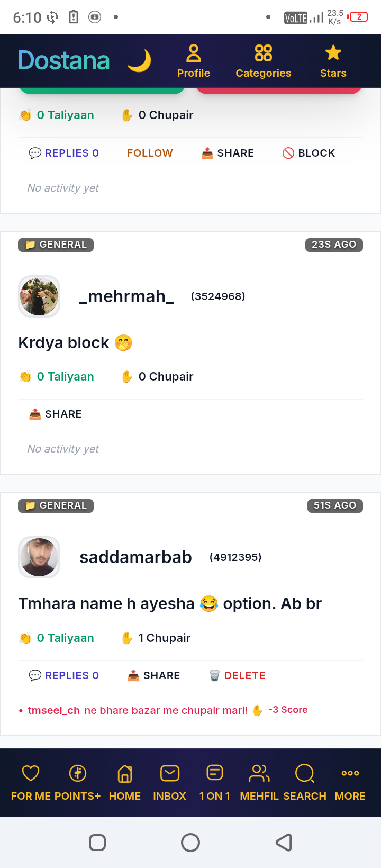Open tmseel_ch username link
This screenshot has width=381, height=868.
tap(54, 710)
